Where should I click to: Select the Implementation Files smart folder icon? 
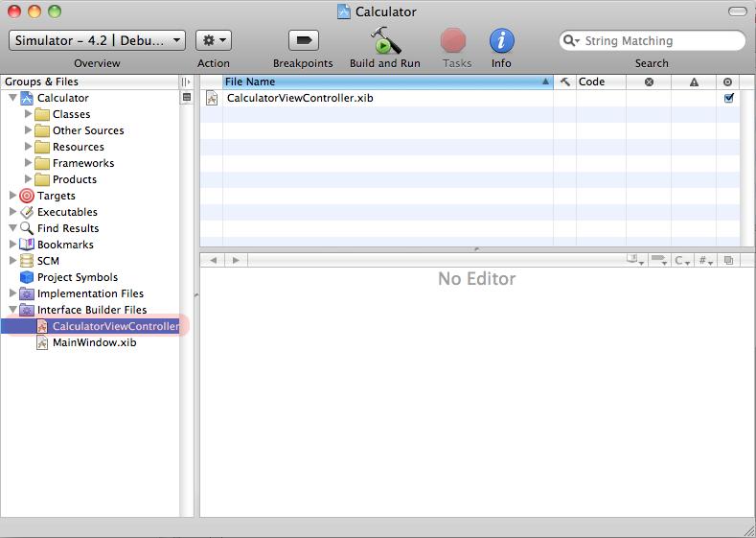click(27, 293)
